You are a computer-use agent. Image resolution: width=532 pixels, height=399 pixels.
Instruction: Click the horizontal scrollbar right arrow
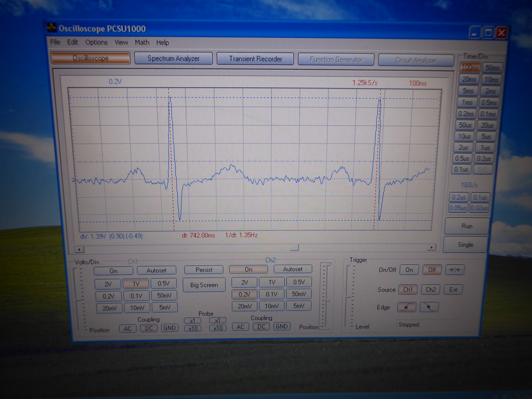click(431, 247)
